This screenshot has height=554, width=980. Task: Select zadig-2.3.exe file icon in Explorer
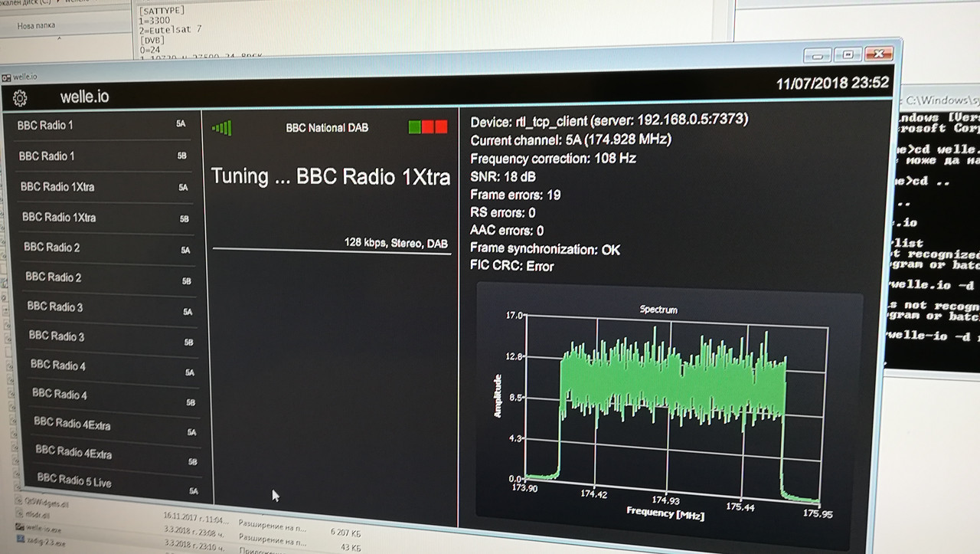(21, 539)
